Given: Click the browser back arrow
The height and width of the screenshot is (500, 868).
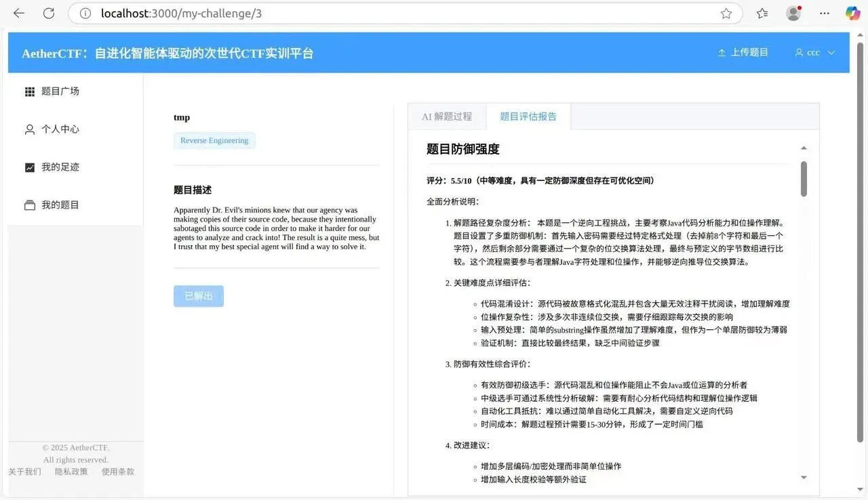Looking at the screenshot, I should (19, 14).
